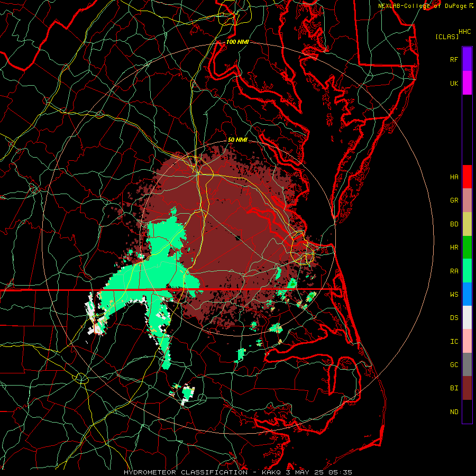Click the BI legend label
The width and height of the screenshot is (476, 476).
(454, 388)
